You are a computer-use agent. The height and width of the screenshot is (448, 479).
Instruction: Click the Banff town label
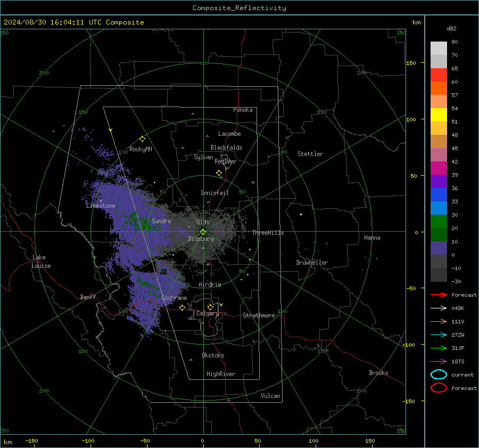click(88, 297)
